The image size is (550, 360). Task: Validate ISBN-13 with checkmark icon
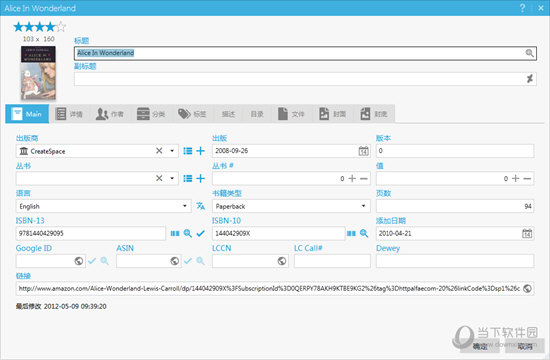tap(200, 233)
